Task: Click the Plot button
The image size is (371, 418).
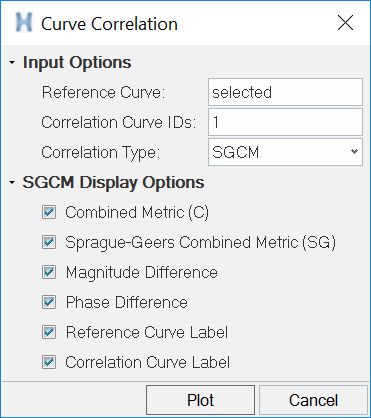Action: [x=200, y=400]
